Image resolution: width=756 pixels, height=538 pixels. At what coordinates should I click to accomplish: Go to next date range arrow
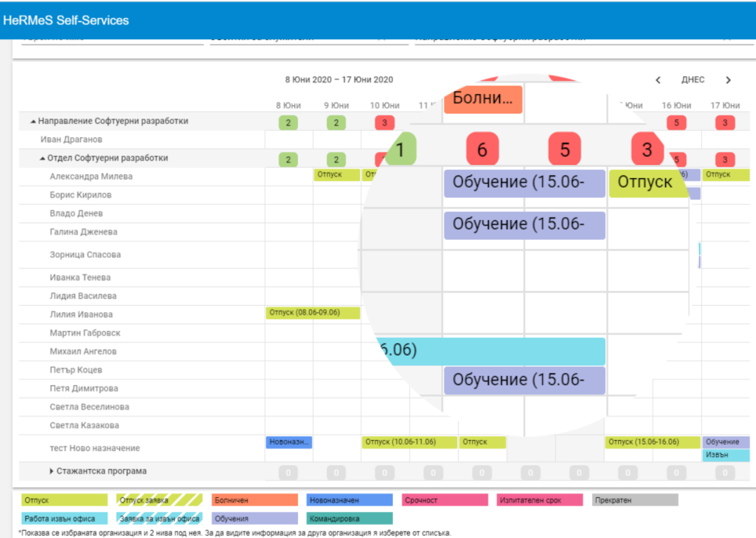click(728, 80)
